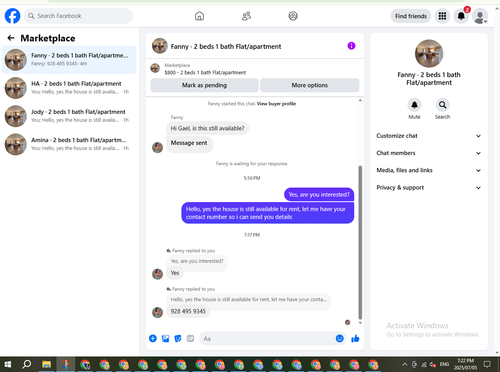This screenshot has height=372, width=500.
Task: Choose a GIF icon in composer
Action: pos(190,339)
